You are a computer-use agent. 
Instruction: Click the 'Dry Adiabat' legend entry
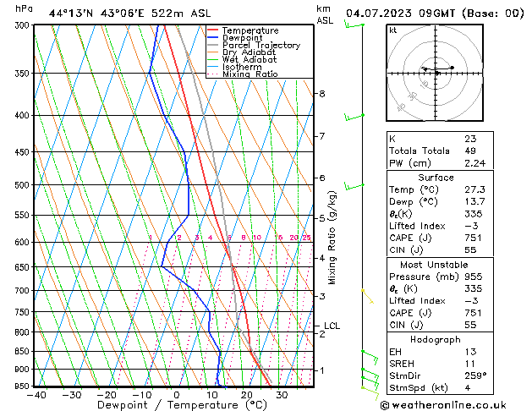(249, 52)
